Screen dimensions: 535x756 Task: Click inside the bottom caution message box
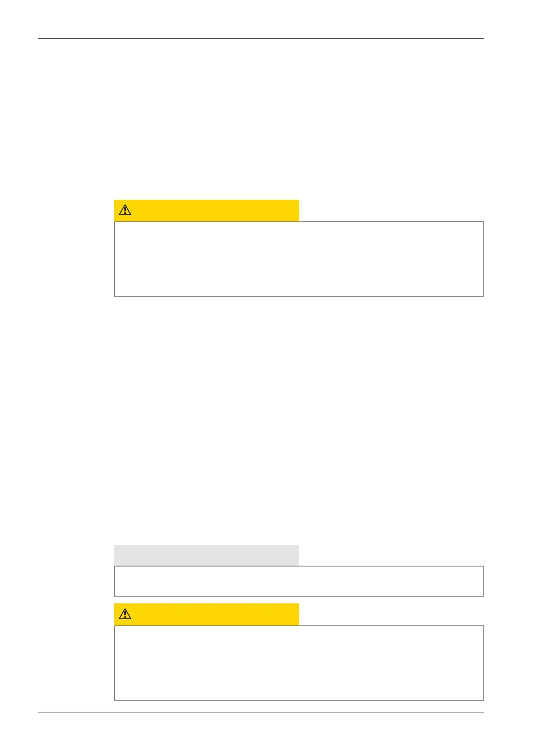coord(299,663)
